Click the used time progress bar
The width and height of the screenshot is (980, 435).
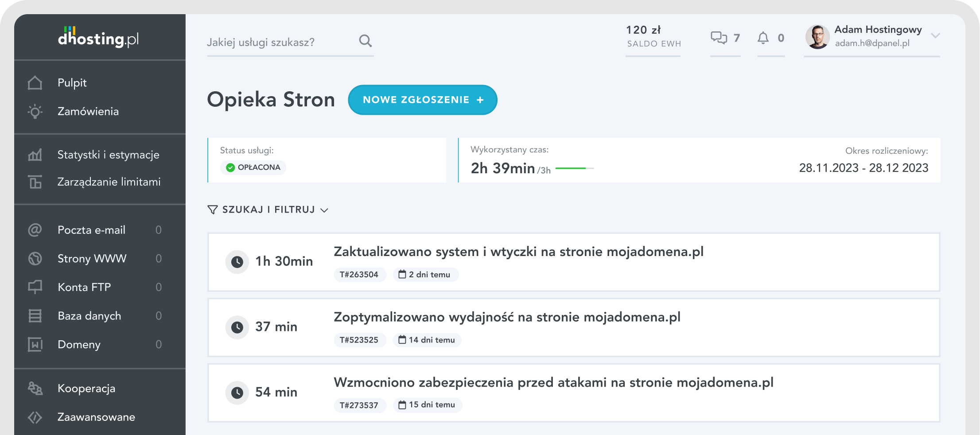pyautogui.click(x=574, y=168)
